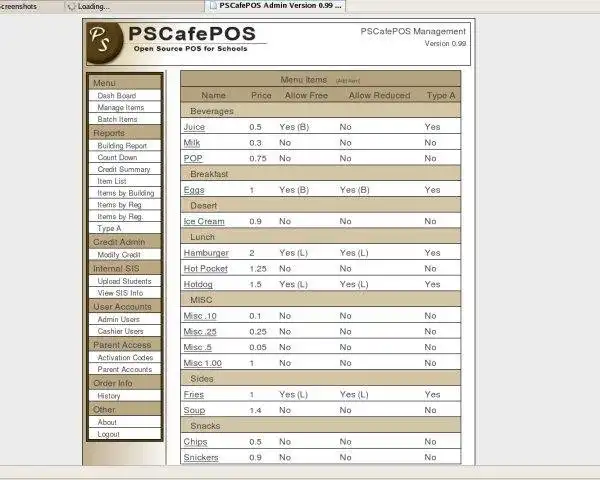Click the Beverages category row
Viewport: 600px width, 480px height.
[321, 111]
